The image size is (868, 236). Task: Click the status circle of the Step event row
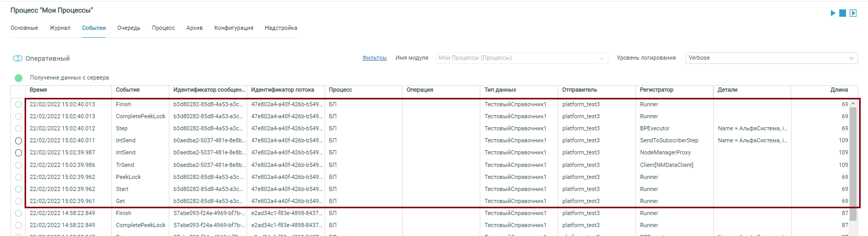click(19, 129)
